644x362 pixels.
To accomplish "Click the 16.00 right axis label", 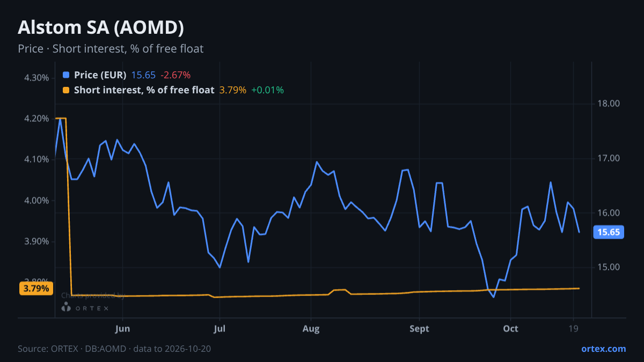I will (609, 213).
